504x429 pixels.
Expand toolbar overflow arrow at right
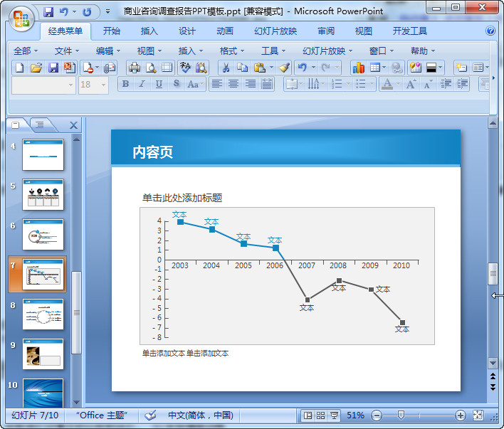(x=494, y=78)
